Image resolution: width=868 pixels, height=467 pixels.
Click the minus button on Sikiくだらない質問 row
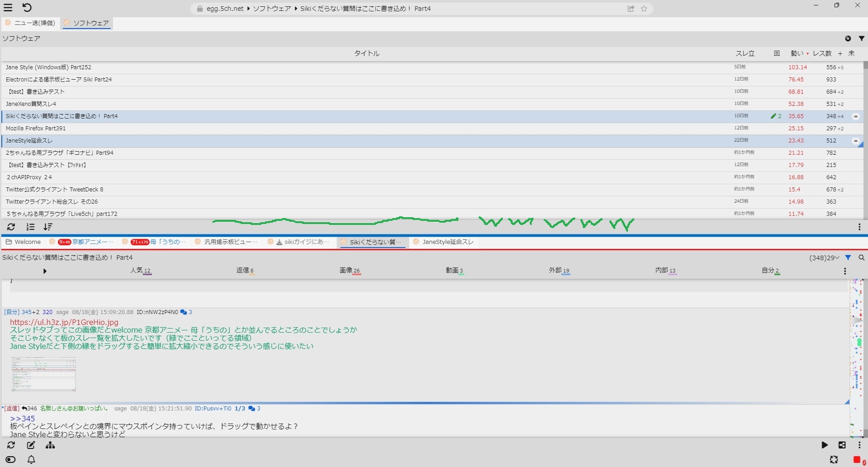pos(856,116)
